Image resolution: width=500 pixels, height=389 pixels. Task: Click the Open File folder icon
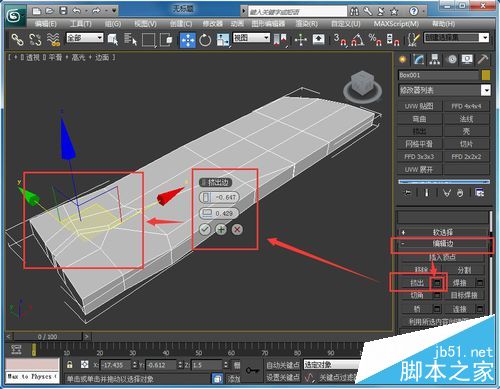pyautogui.click(x=49, y=11)
